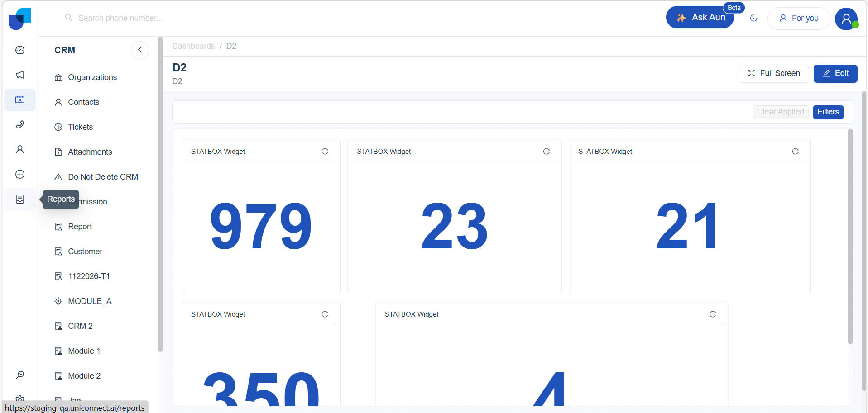Collapse the CRM sidebar panel
The width and height of the screenshot is (868, 413).
(x=140, y=50)
